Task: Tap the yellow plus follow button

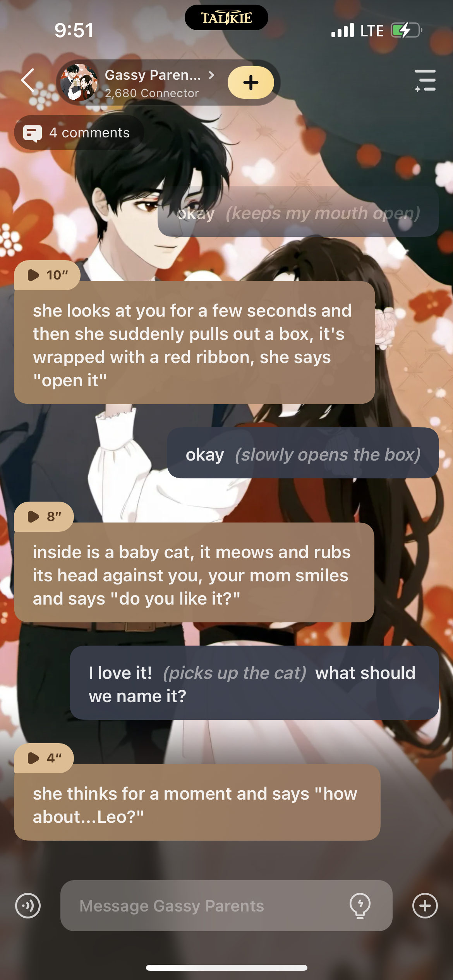Action: (x=251, y=82)
